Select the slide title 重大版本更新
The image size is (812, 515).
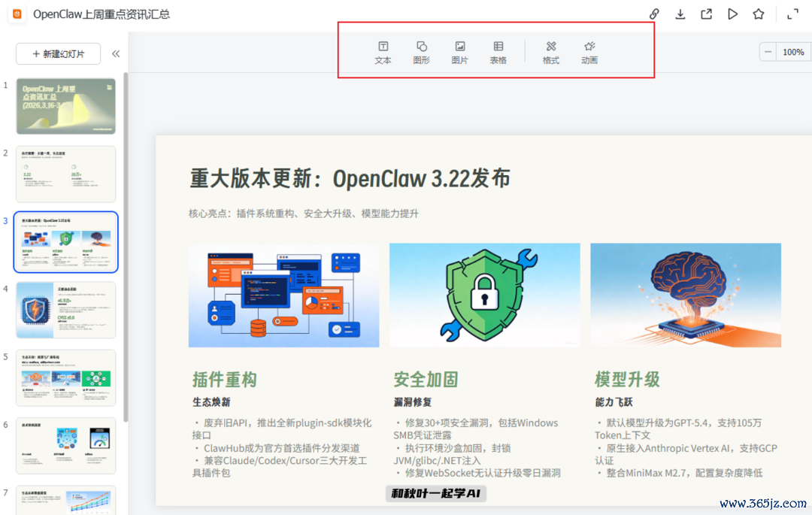pos(350,179)
